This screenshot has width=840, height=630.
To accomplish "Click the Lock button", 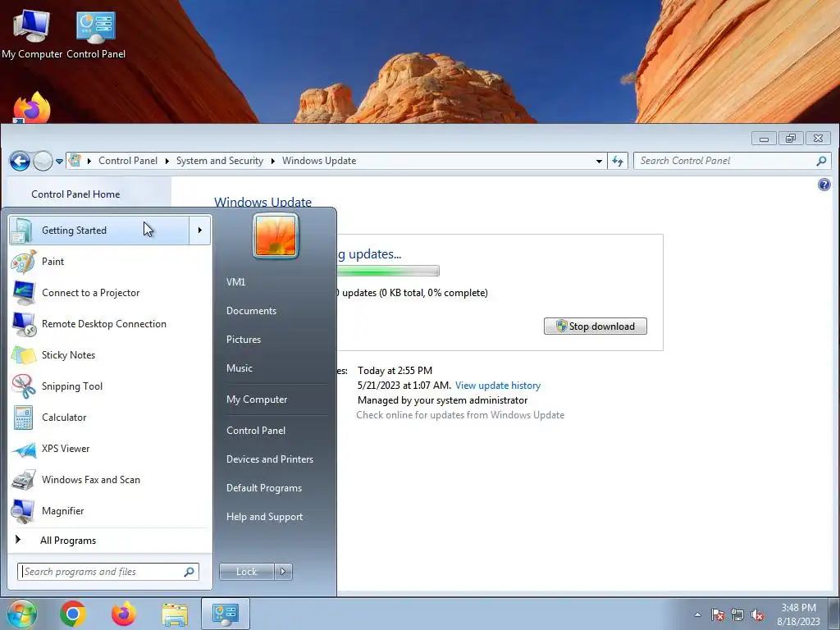I will click(246, 572).
